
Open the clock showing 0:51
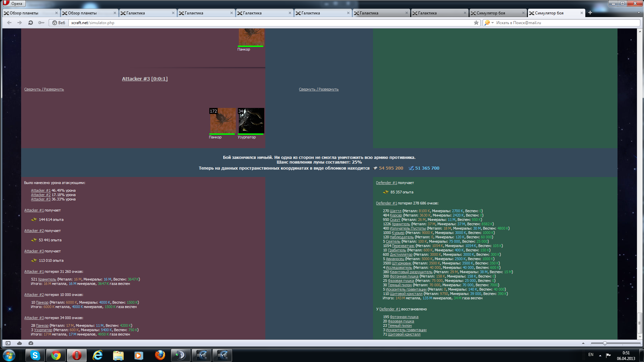[626, 355]
